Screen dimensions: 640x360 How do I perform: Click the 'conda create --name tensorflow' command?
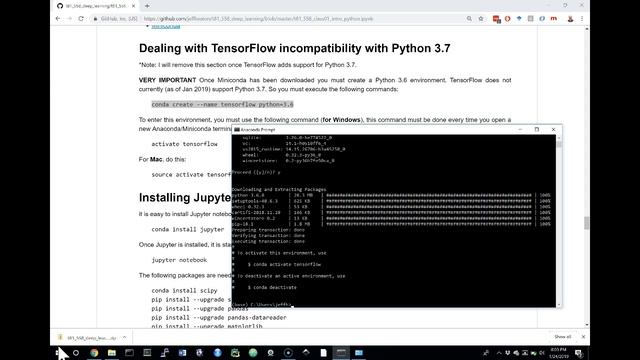tap(222, 104)
